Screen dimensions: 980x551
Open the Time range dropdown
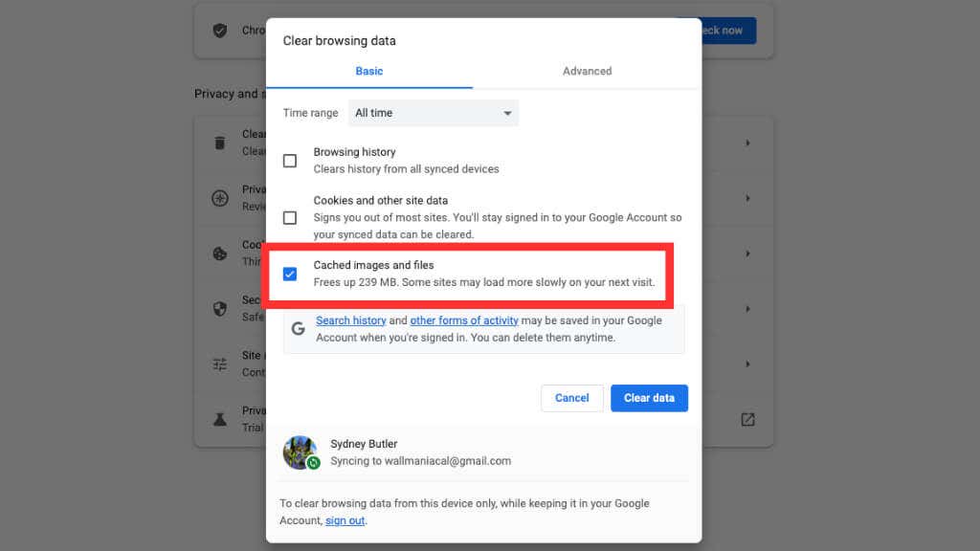pos(434,113)
